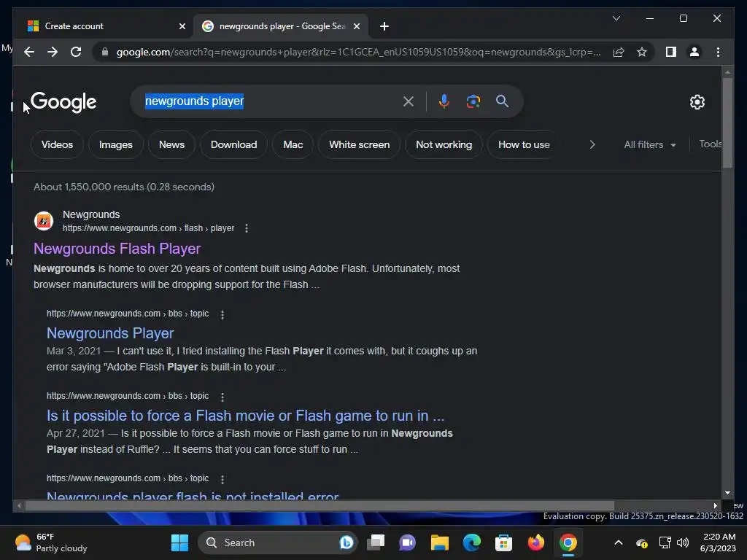
Task: Open the clock showing 2:20 AM
Action: [x=719, y=542]
